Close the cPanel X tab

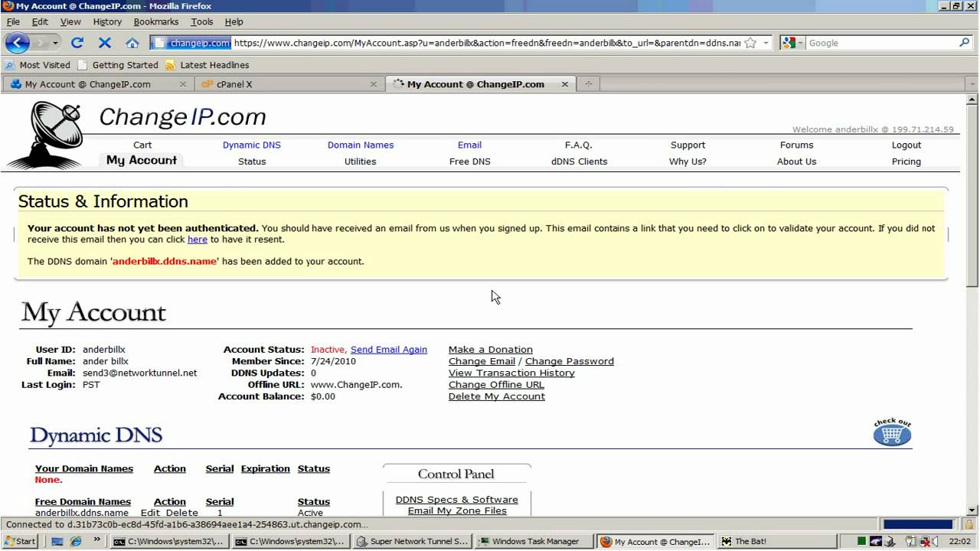pos(374,84)
